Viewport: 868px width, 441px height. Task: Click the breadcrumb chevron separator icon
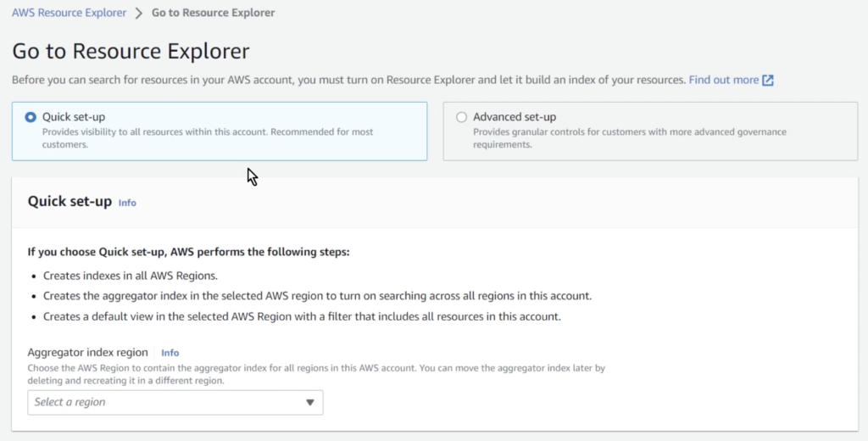[x=139, y=14]
